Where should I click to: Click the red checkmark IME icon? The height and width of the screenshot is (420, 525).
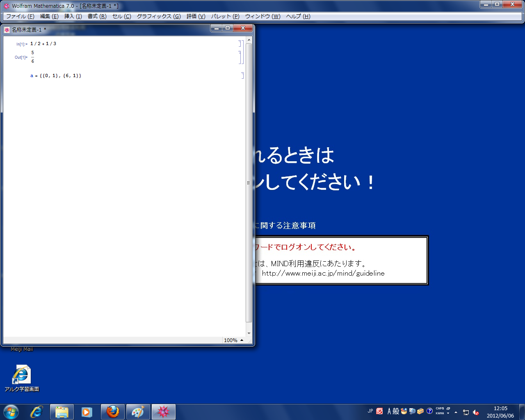click(x=380, y=411)
